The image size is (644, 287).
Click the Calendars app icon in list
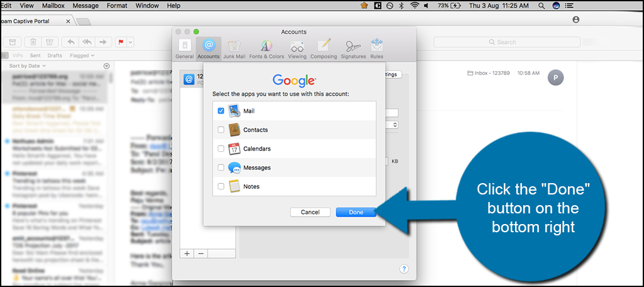pos(235,149)
